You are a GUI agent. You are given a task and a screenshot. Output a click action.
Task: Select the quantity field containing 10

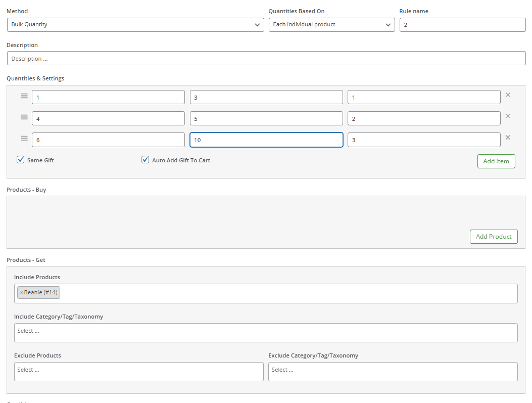[x=266, y=140]
